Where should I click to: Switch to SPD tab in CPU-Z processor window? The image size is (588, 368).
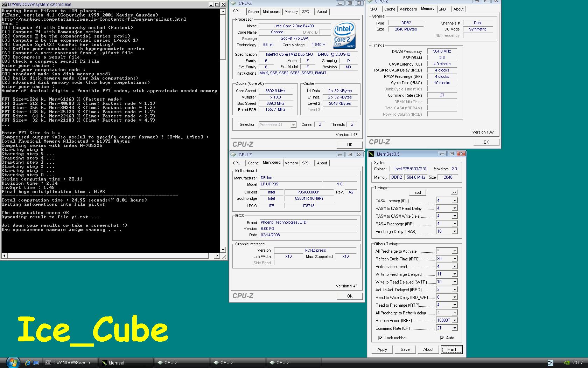pyautogui.click(x=306, y=12)
